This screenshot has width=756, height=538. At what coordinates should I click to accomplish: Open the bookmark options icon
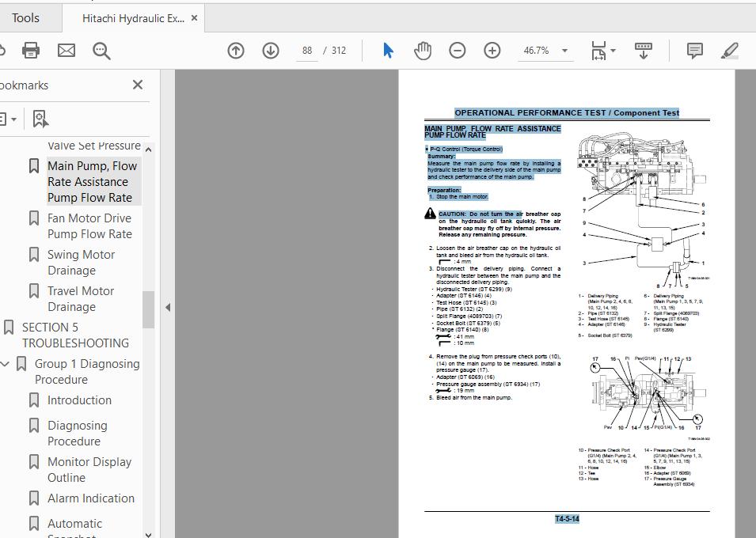[9, 118]
